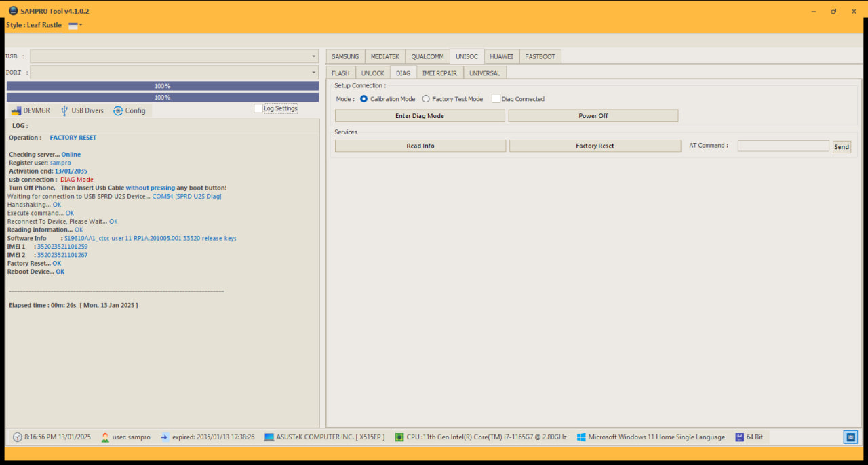Image resolution: width=868 pixels, height=465 pixels.
Task: Click 'Activation end: 13/01/2035' log line
Action: coord(48,171)
